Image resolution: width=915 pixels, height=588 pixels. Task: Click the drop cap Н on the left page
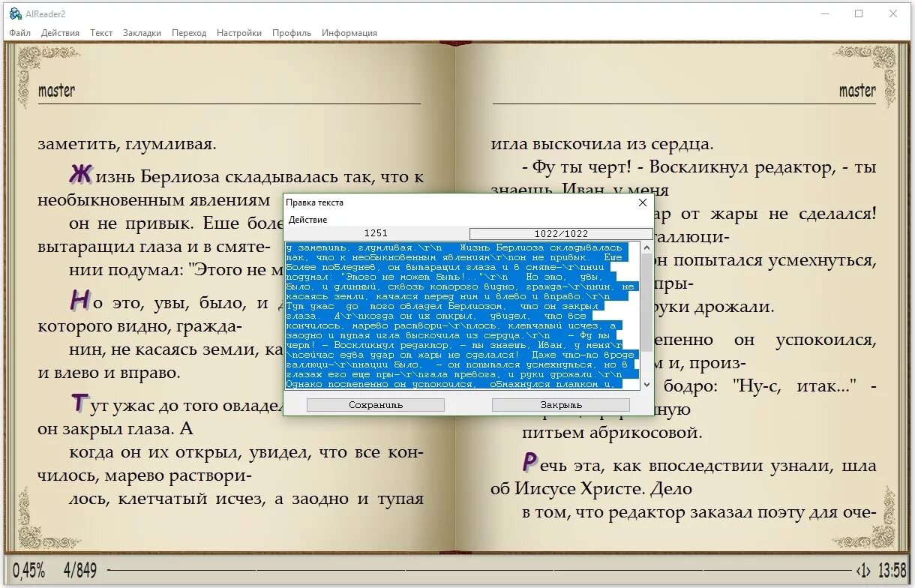click(80, 301)
